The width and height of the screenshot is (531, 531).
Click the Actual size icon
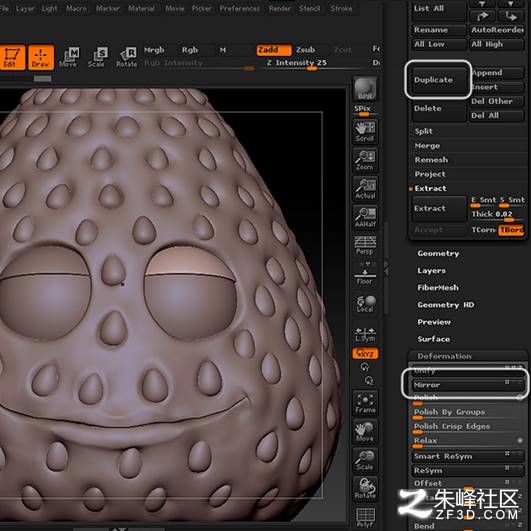(365, 188)
